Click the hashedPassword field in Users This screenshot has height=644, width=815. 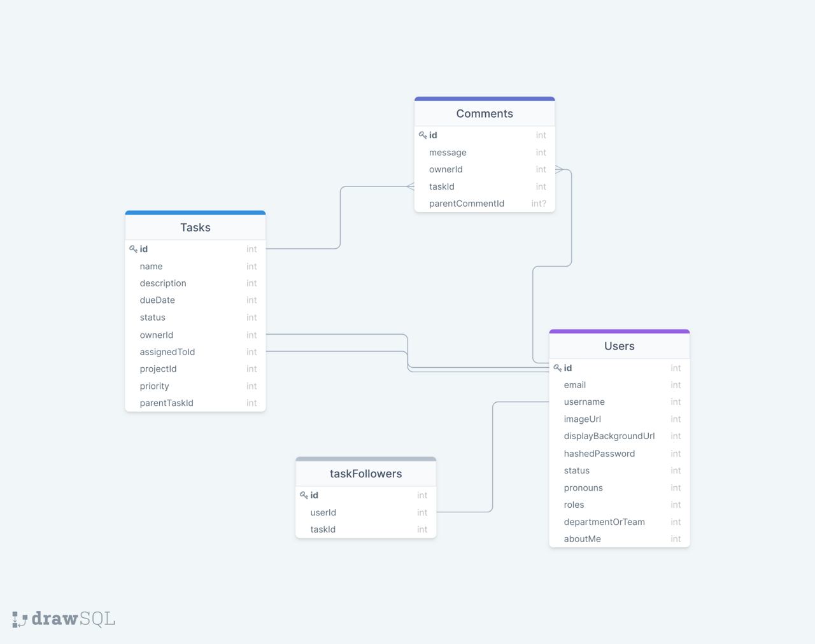(599, 454)
